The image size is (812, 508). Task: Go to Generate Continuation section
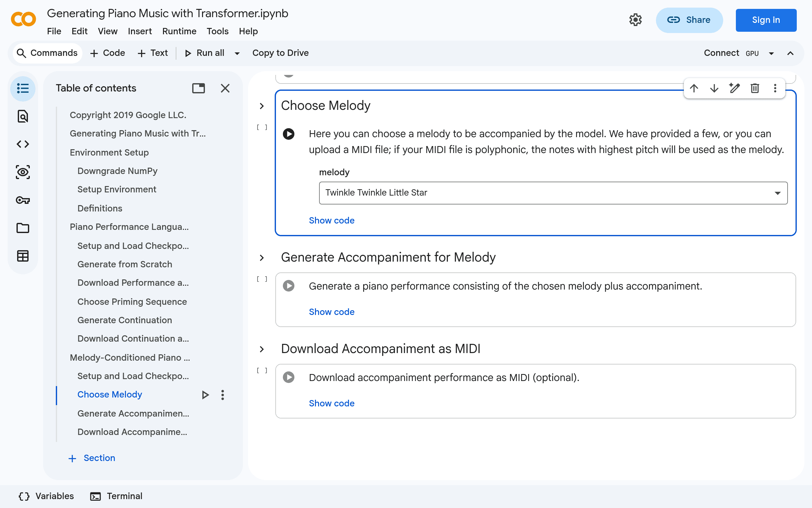pos(124,320)
